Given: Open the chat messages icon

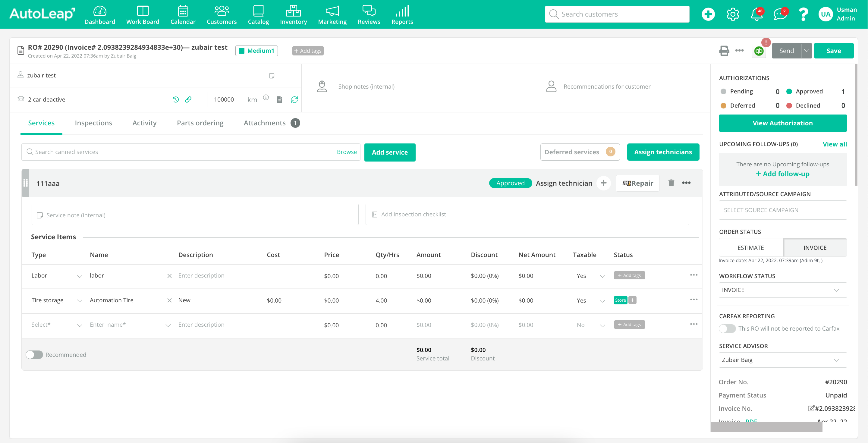Looking at the screenshot, I should pos(780,14).
